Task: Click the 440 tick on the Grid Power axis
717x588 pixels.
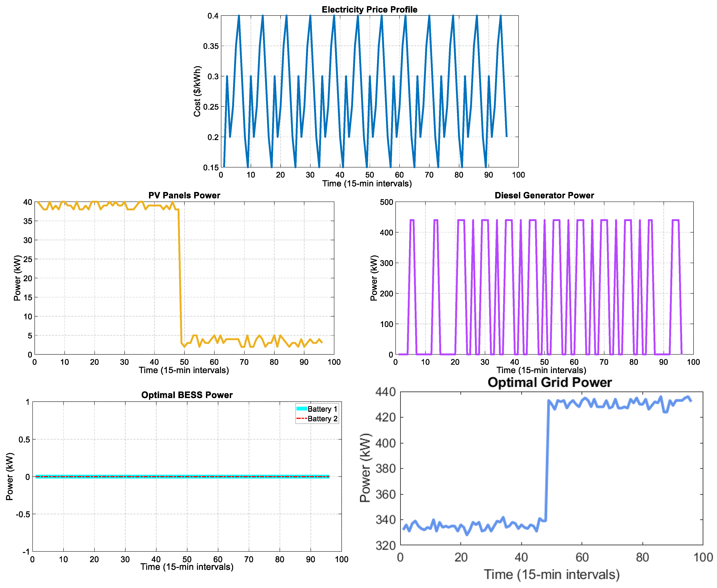Action: 385,392
